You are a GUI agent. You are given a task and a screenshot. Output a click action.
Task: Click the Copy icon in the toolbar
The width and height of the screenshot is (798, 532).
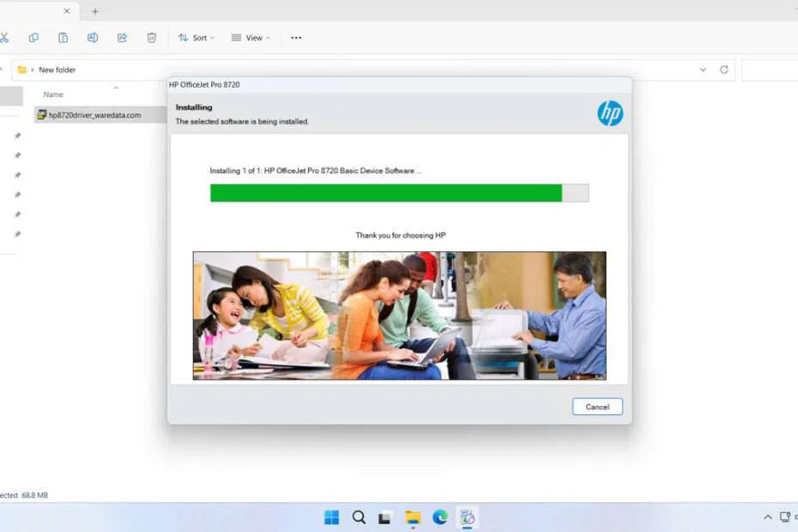point(33,38)
